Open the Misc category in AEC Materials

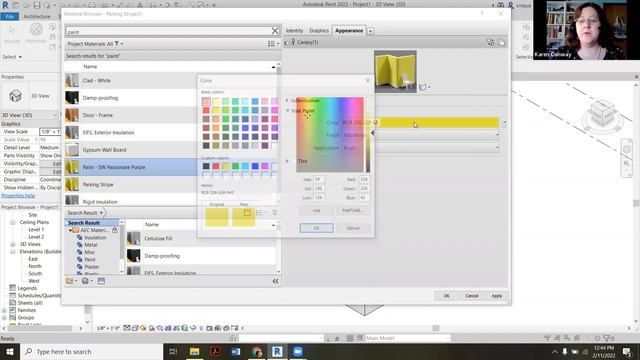pyautogui.click(x=89, y=252)
